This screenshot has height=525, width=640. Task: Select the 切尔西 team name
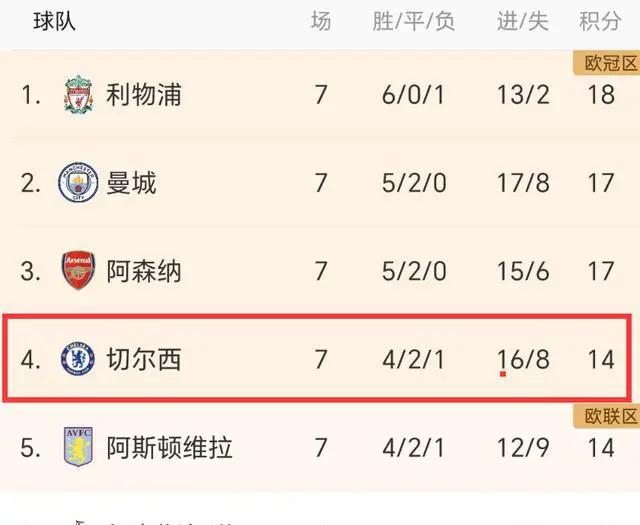(x=144, y=359)
